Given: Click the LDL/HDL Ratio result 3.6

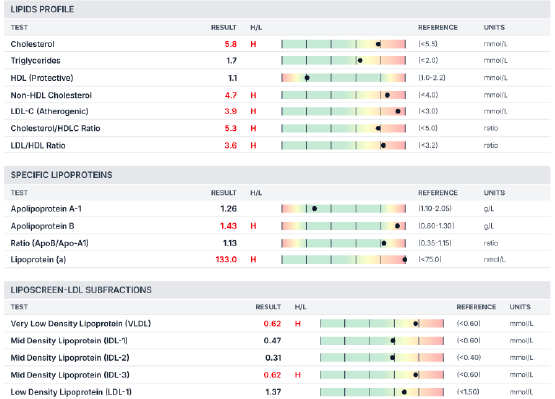Looking at the screenshot, I should tap(230, 146).
